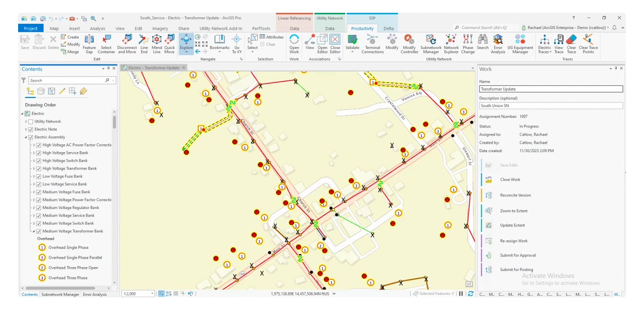
Task: Click Zoom to Extent
Action: coord(514,211)
